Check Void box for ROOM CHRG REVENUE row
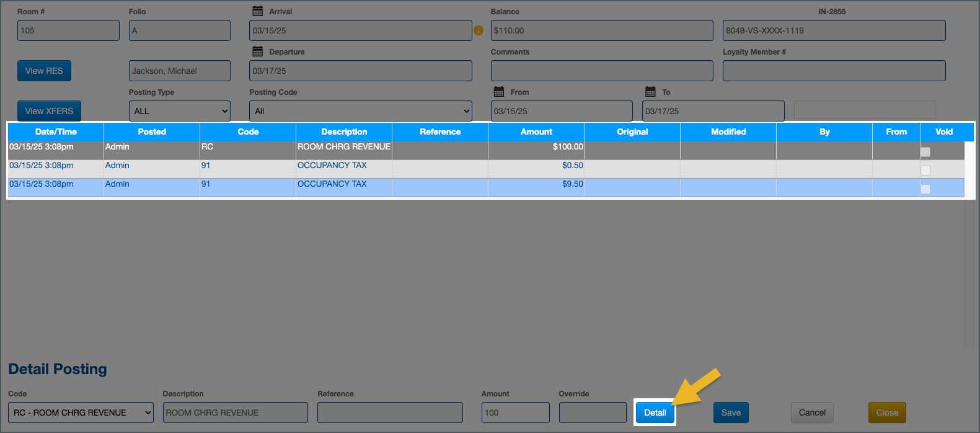The height and width of the screenshot is (433, 980). 925,152
